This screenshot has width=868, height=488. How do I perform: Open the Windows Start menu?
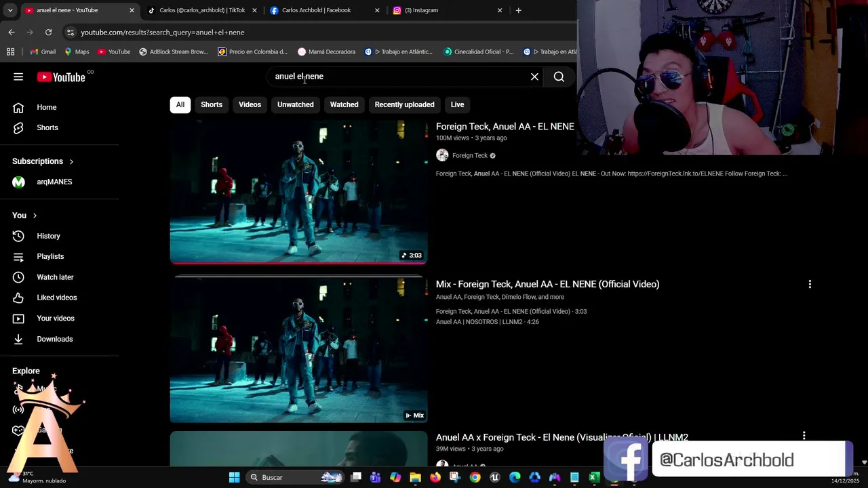[x=234, y=477]
